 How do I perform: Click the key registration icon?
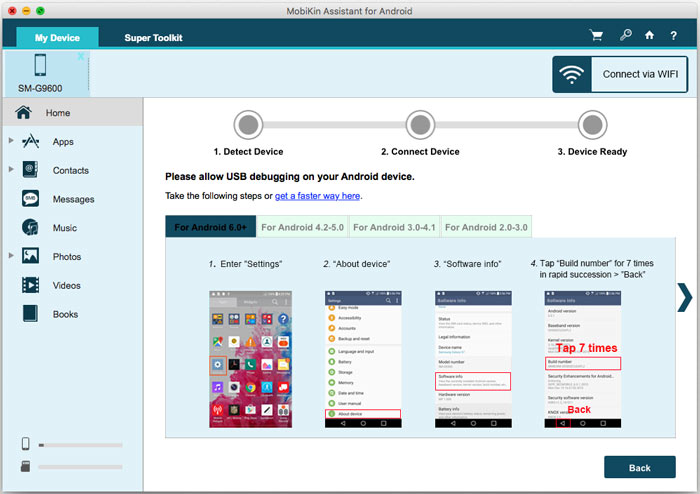pyautogui.click(x=625, y=35)
